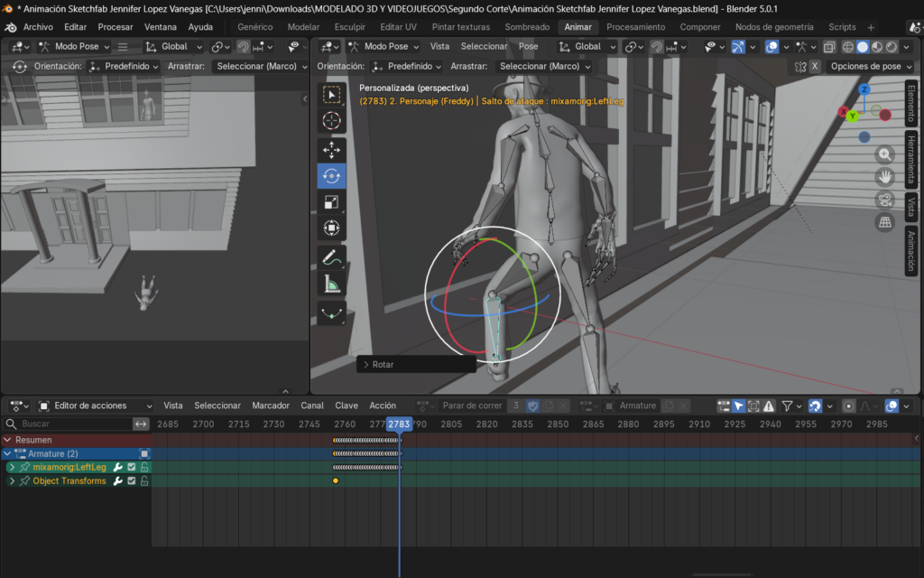Image resolution: width=924 pixels, height=578 pixels.
Task: Select the Annotate pencil tool
Action: (x=331, y=257)
